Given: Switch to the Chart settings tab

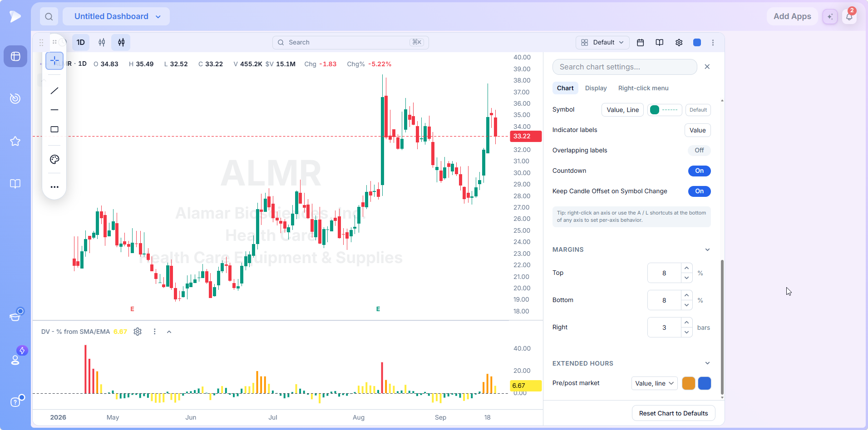Looking at the screenshot, I should coord(565,88).
